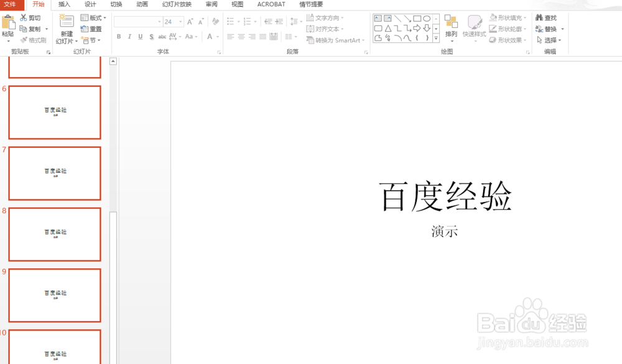The height and width of the screenshot is (364, 622).
Task: Open font color A dropdown
Action: click(x=218, y=37)
